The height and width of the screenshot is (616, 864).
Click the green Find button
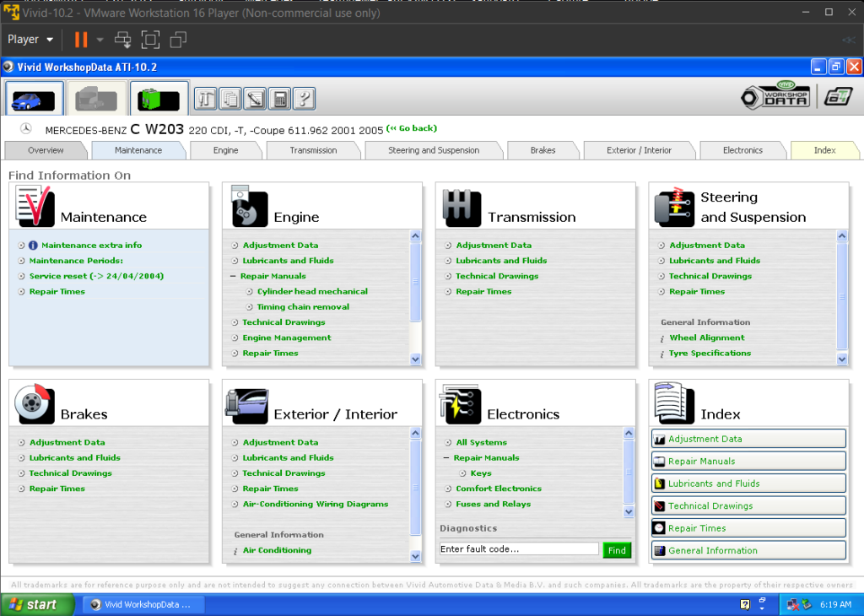point(617,550)
